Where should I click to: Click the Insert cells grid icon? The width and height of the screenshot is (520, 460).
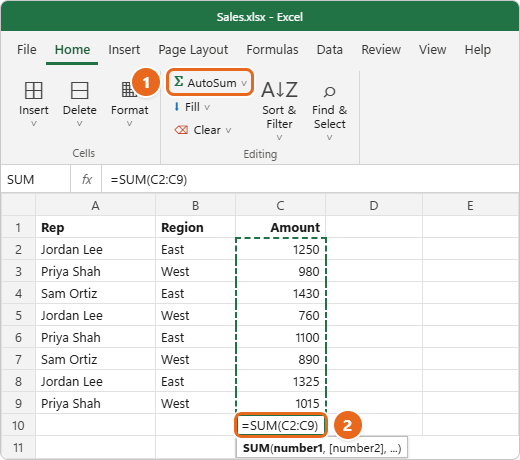[34, 90]
